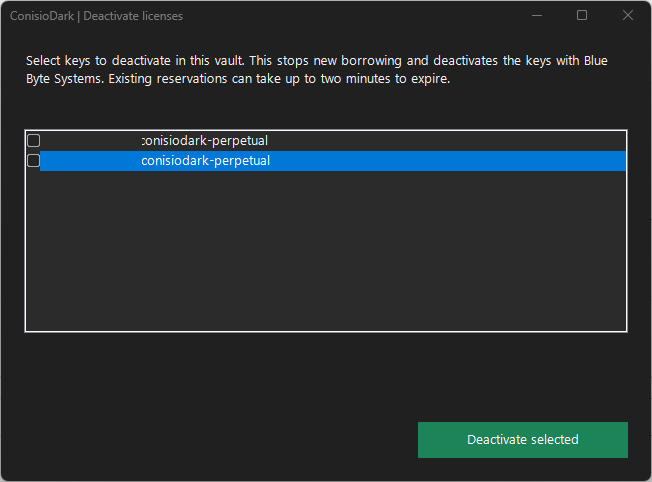This screenshot has height=482, width=652.
Task: Tick the checkbox on the blue highlighted row
Action: point(33,161)
